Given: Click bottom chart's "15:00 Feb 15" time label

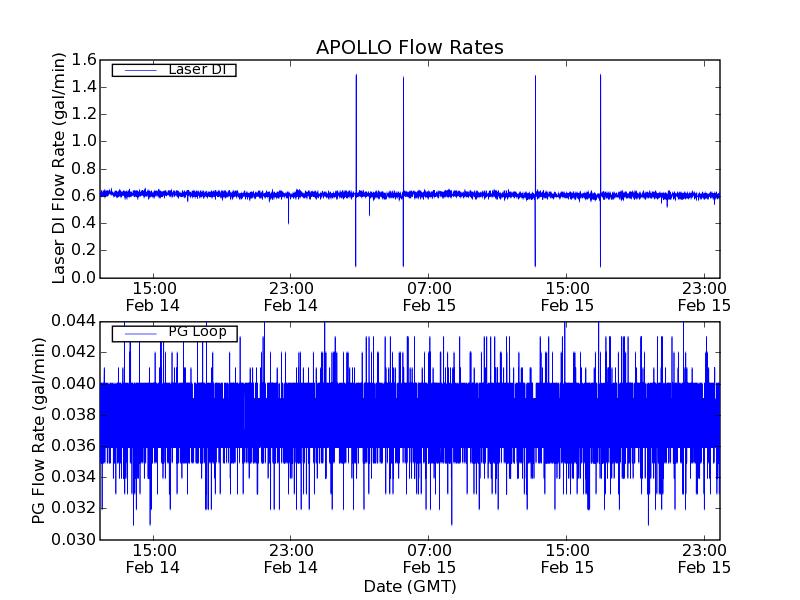Looking at the screenshot, I should (566, 558).
